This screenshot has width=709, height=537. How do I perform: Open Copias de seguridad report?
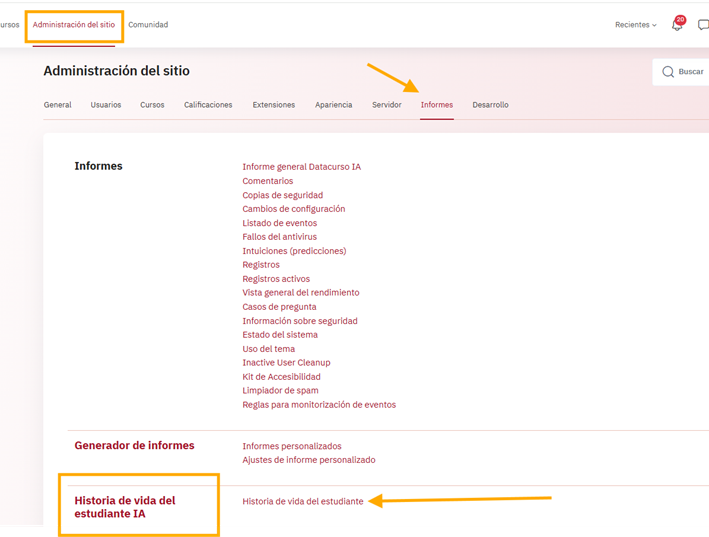pyautogui.click(x=282, y=195)
